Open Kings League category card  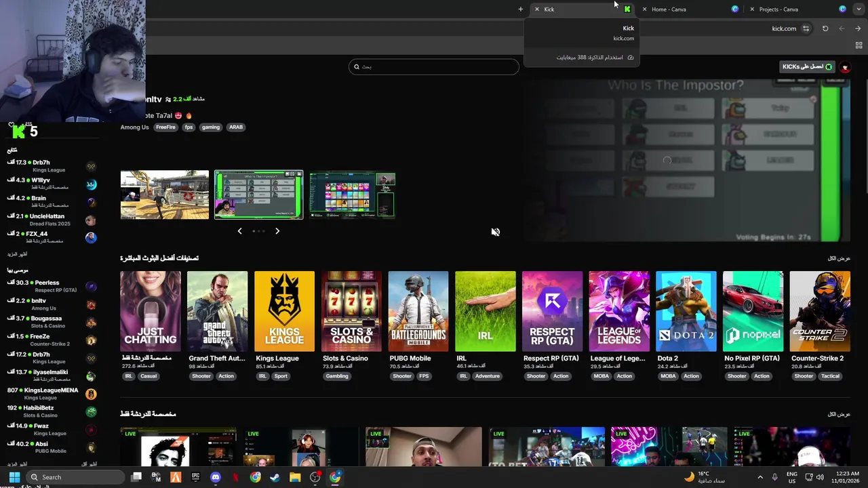(284, 311)
